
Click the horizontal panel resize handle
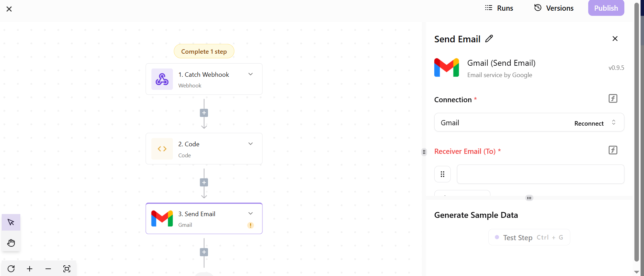(x=529, y=198)
